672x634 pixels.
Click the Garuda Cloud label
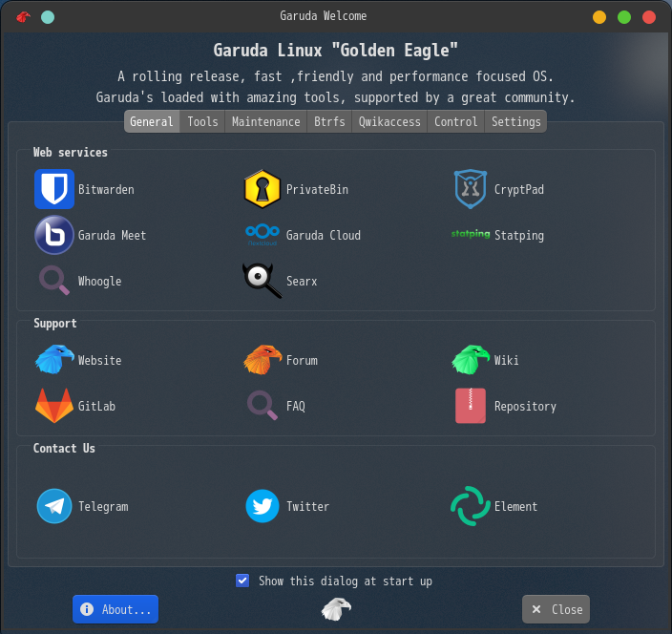(324, 235)
